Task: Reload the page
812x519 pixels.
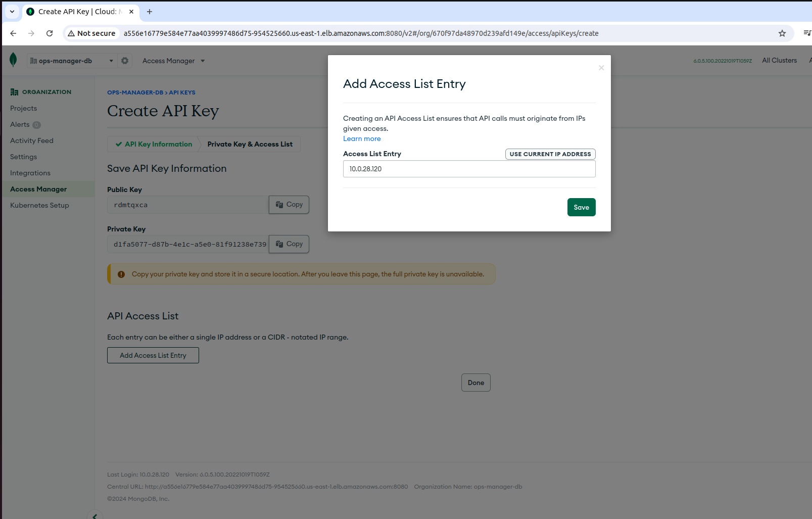Action: click(x=50, y=33)
